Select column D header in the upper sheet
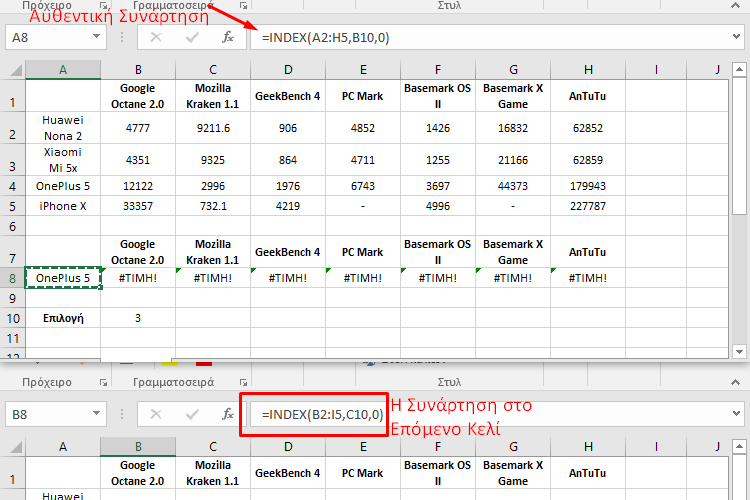 288,69
